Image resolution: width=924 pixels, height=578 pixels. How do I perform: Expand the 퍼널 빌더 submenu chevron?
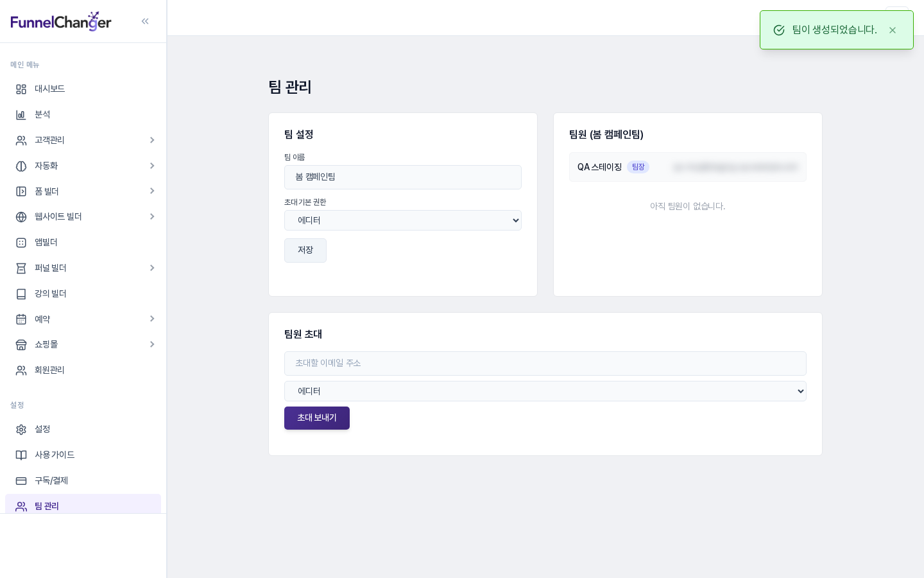click(x=152, y=268)
